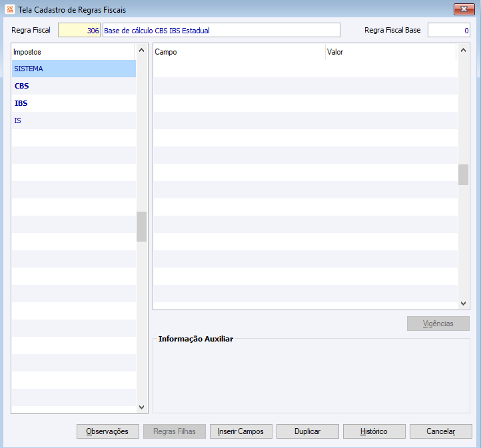Click the down arrow of the Campo/Valor grid scrollbar

point(463,304)
